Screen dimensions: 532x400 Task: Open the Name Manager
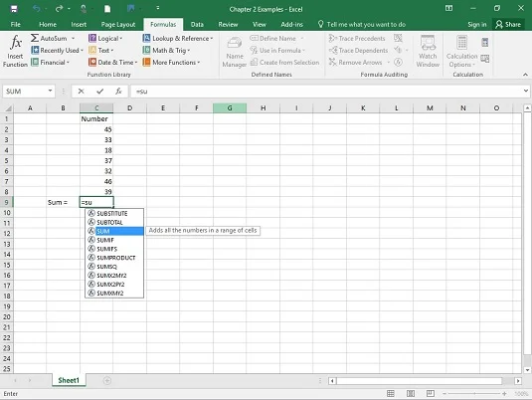[x=235, y=52]
